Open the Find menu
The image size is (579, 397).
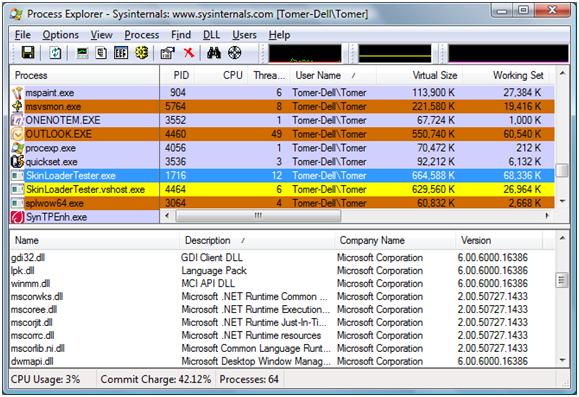coord(181,35)
